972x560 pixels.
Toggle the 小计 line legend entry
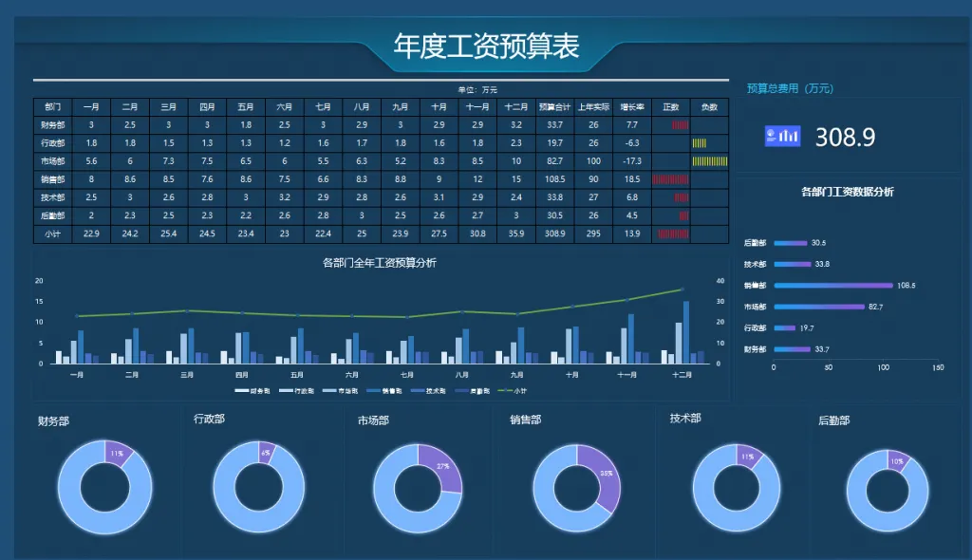click(x=514, y=390)
